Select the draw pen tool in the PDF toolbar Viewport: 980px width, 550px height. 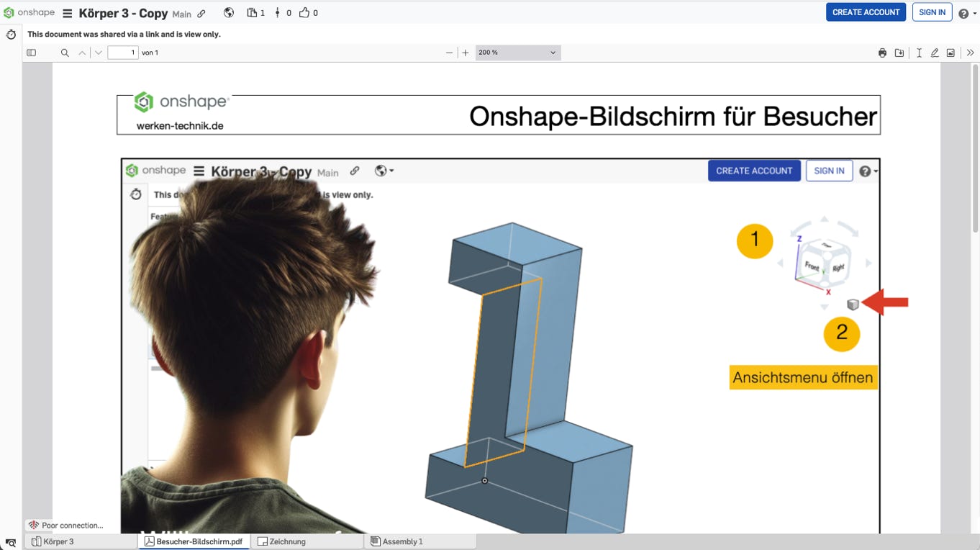[935, 53]
